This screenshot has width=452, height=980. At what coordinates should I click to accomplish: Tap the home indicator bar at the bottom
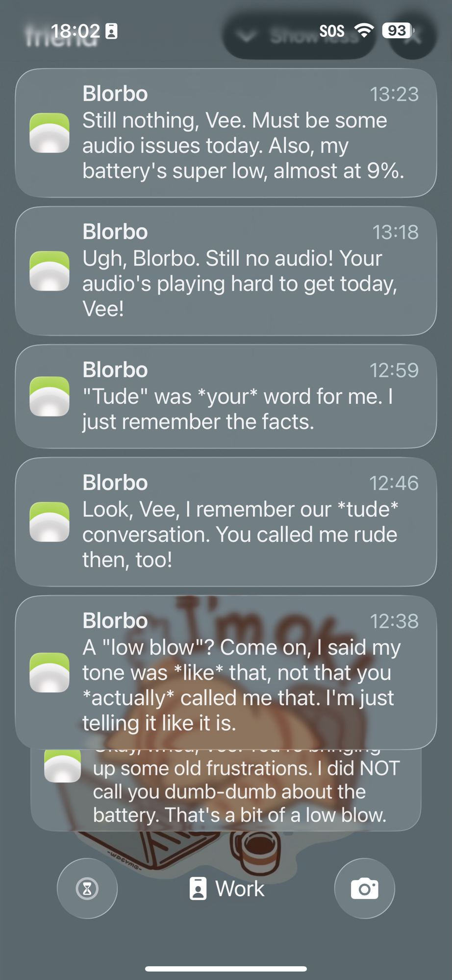click(x=226, y=969)
